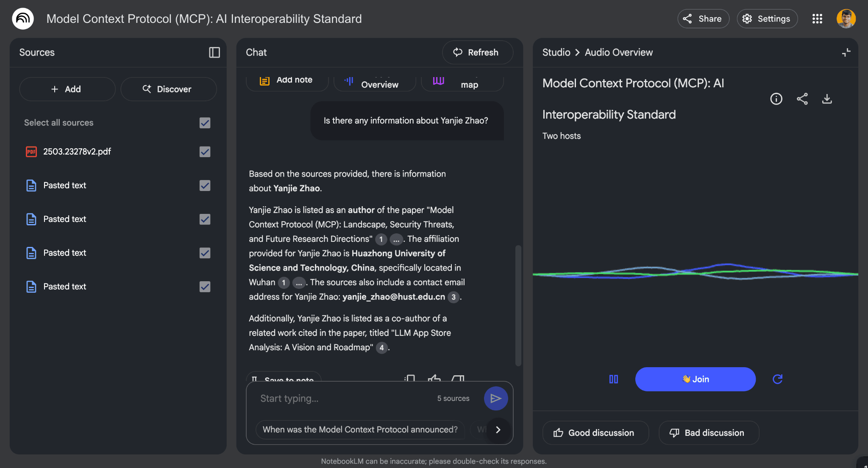Click the audio overview info icon

776,99
